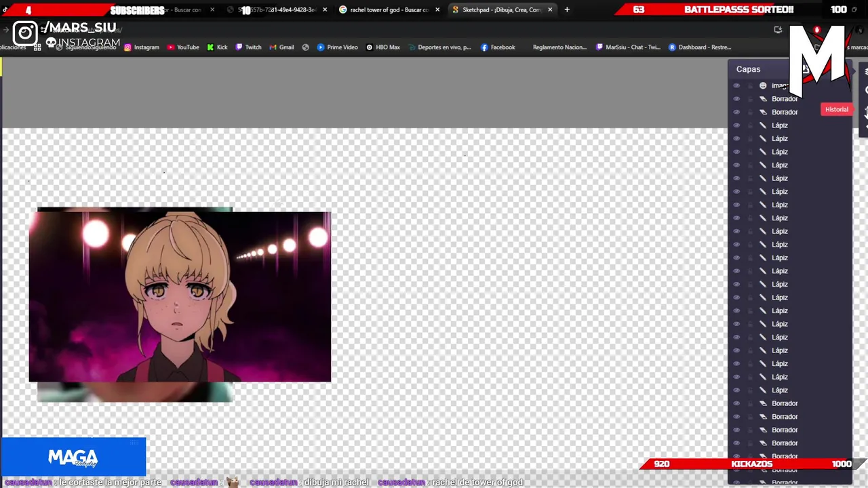This screenshot has width=868, height=488.
Task: Click the red Historial label
Action: (836, 109)
